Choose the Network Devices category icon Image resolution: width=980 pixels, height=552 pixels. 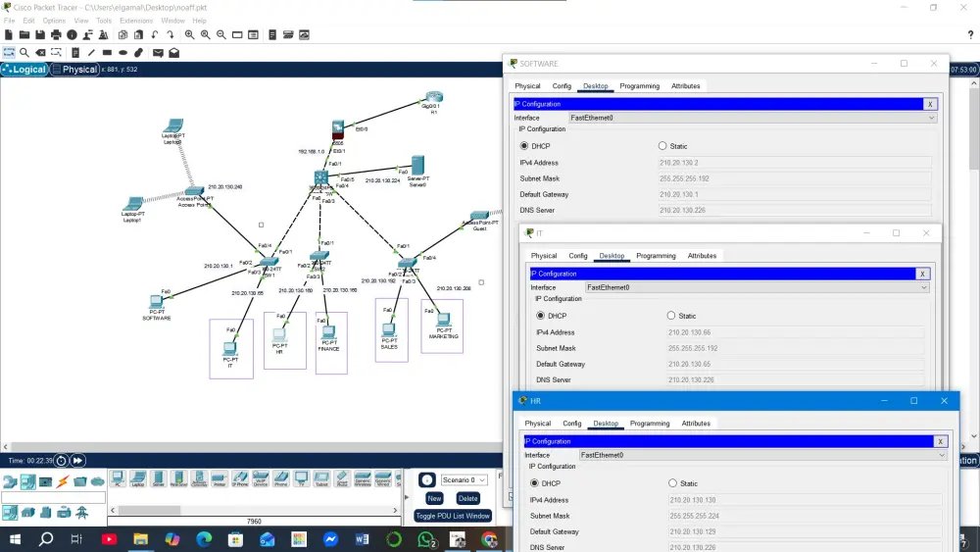(10, 481)
